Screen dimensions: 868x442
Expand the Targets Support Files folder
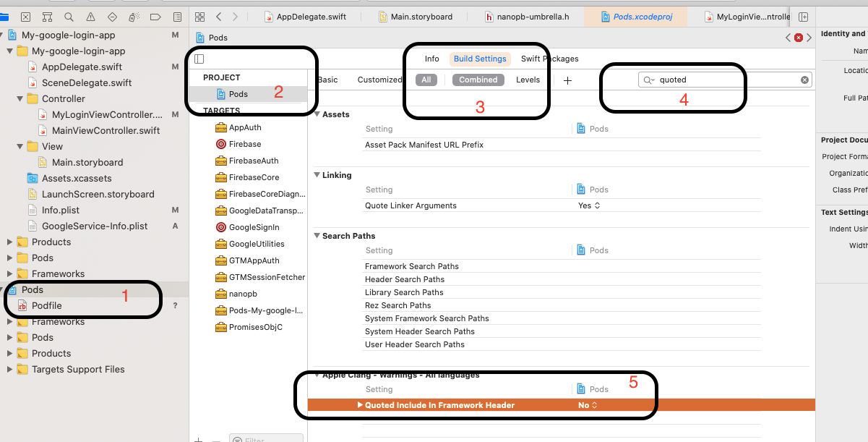point(9,369)
